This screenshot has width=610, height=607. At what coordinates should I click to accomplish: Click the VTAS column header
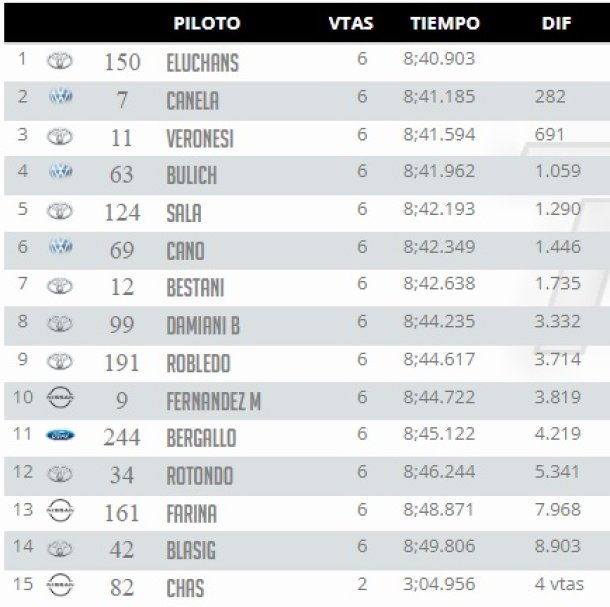351,23
